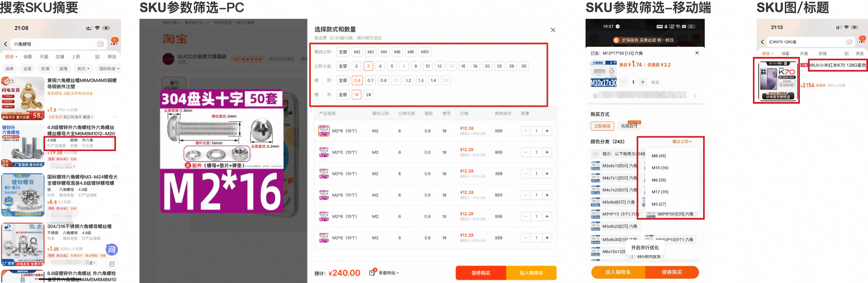Open 国标镀锌六角螺母M3-M24 product title
Viewport: 868px width, 283px height.
click(x=82, y=180)
